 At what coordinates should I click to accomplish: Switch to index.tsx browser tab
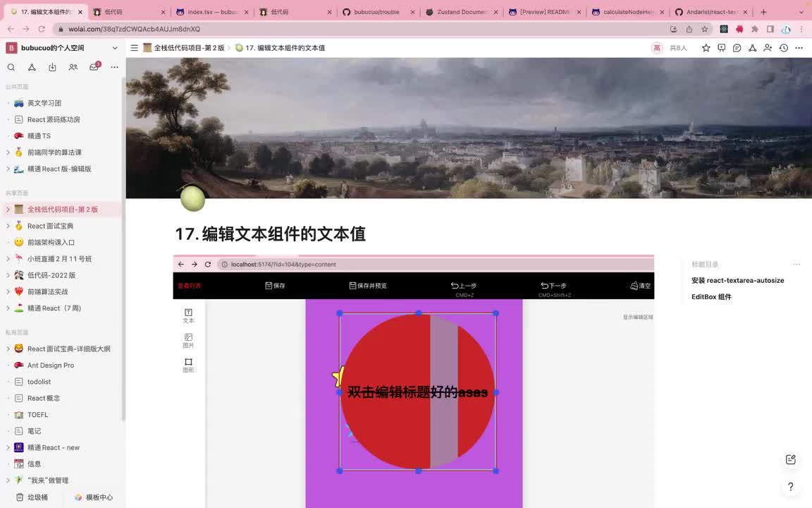(x=212, y=12)
